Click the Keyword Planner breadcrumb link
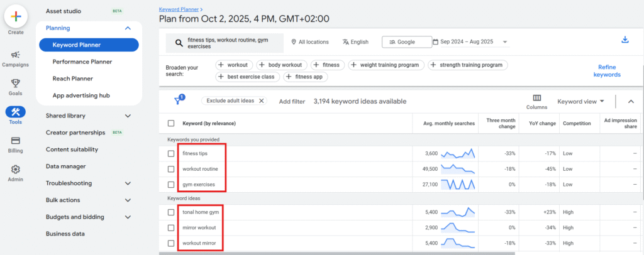644x255 pixels. pos(179,9)
